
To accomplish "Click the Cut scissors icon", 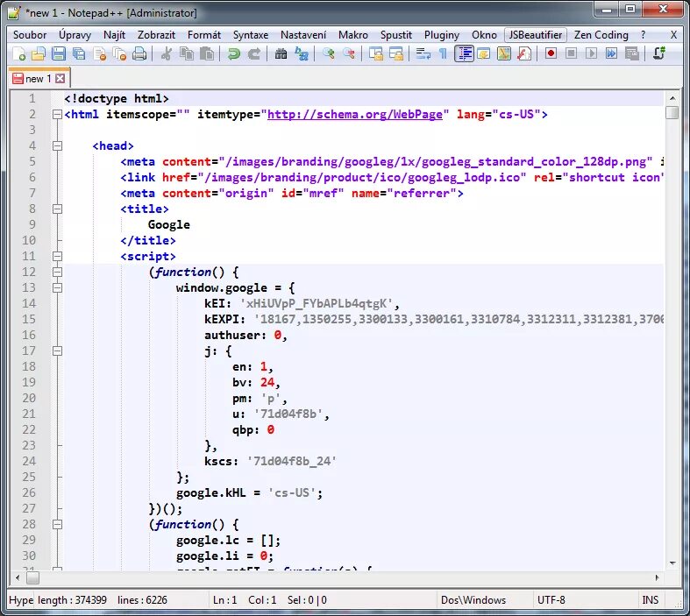I will coord(167,53).
